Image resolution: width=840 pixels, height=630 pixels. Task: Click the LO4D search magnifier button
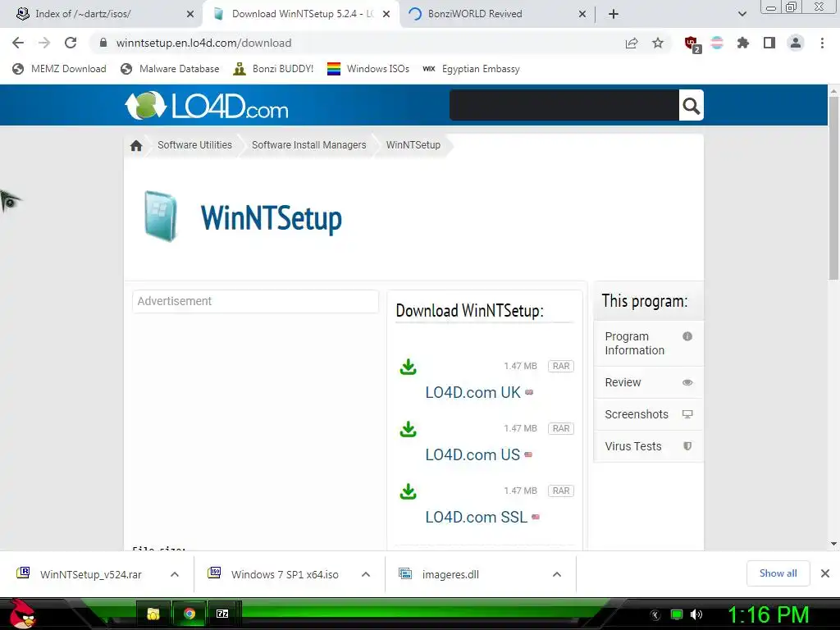pos(691,106)
